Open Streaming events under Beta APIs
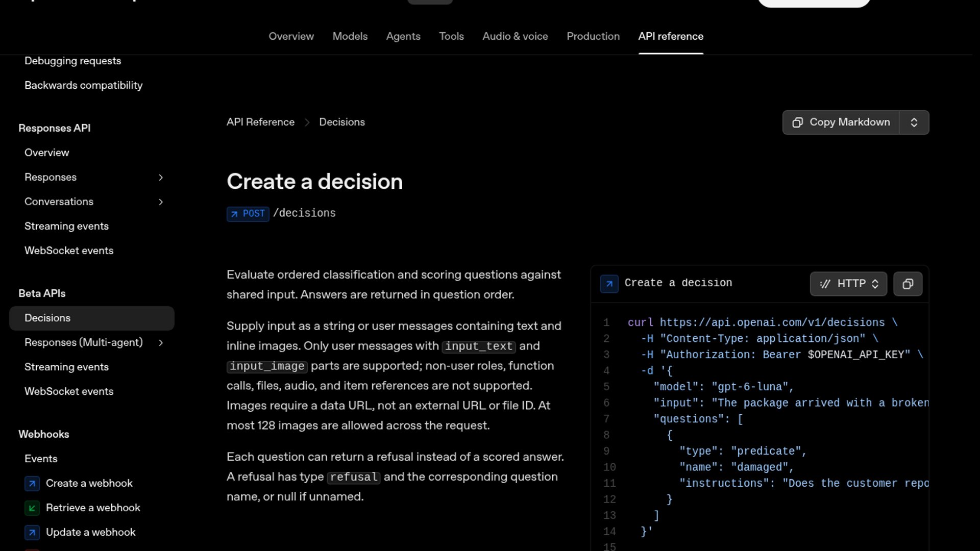Viewport: 980px width, 551px height. click(x=66, y=367)
